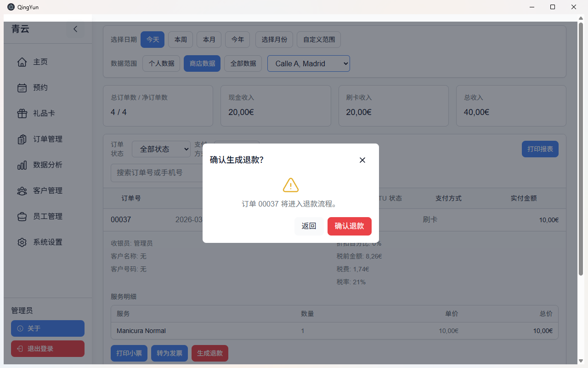Click the 转为发票 button
This screenshot has width=588, height=368.
(x=170, y=353)
